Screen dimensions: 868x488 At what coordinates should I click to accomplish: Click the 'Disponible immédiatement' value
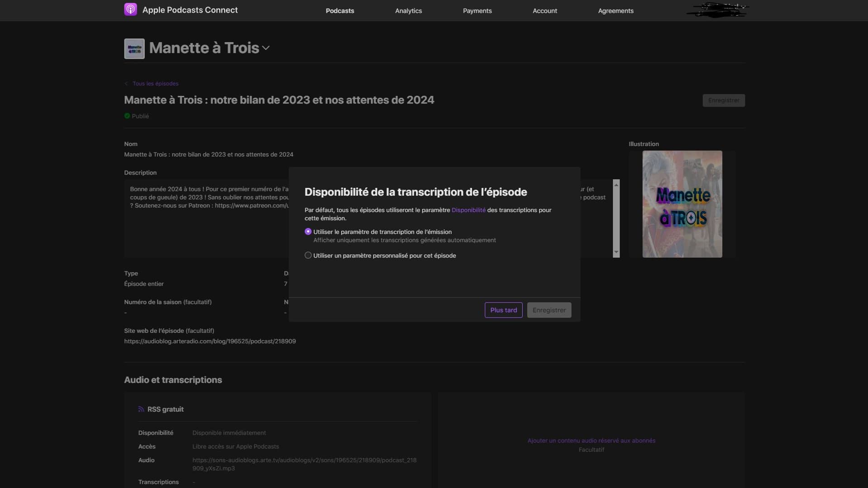(229, 433)
